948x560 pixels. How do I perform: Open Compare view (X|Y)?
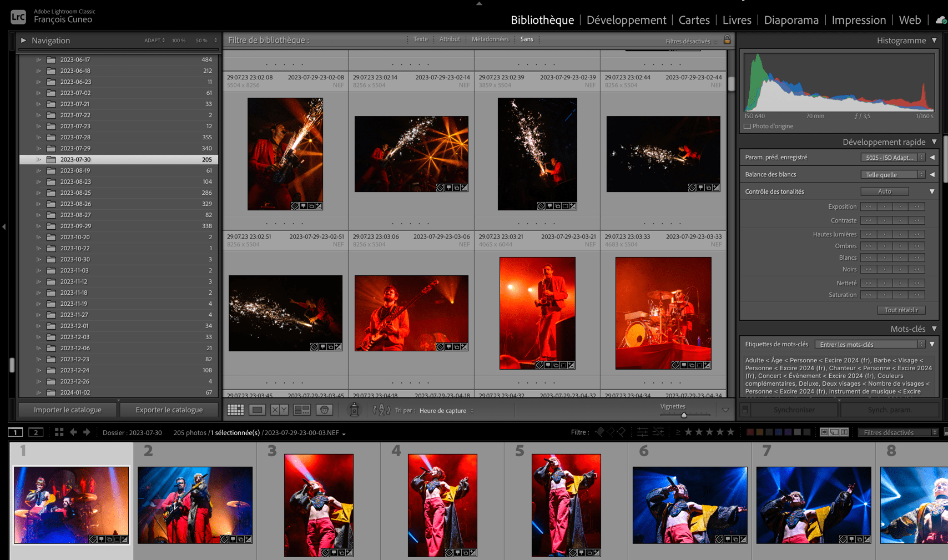tap(279, 410)
